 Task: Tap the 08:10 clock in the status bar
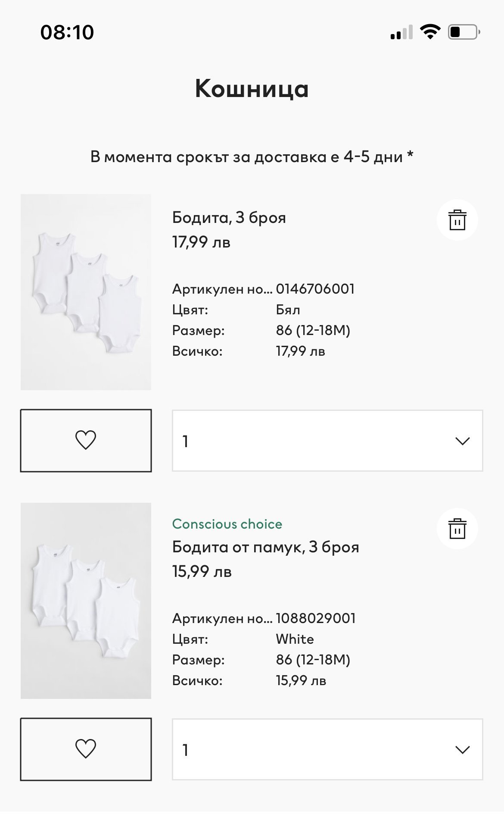[67, 32]
